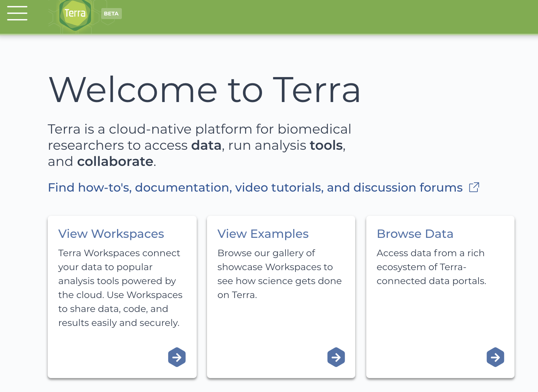Click the Terra Workspaces description text
The image size is (538, 392).
pos(120,288)
